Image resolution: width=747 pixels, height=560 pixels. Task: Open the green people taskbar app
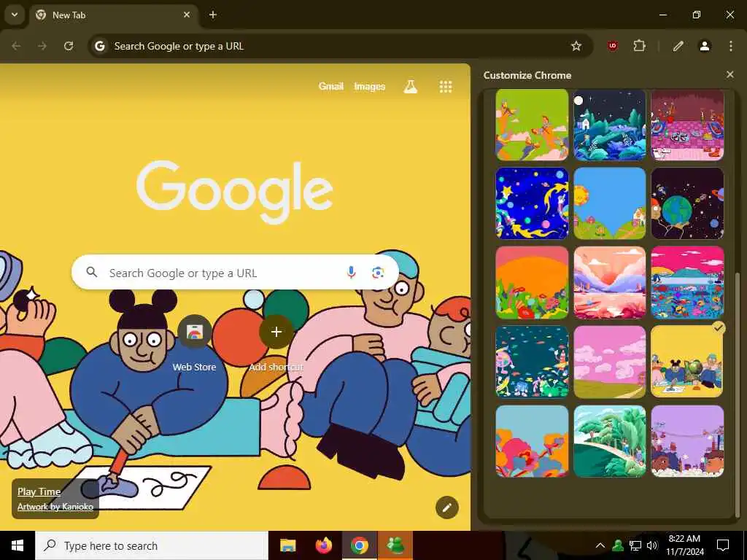(395, 545)
